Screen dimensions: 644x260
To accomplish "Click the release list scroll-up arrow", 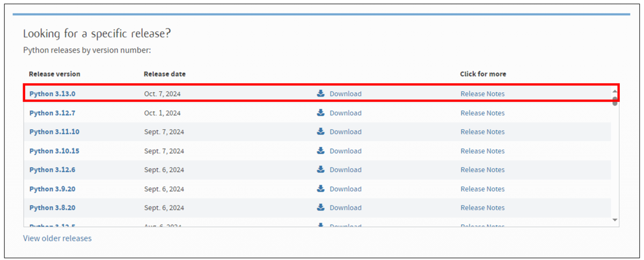I will [615, 92].
